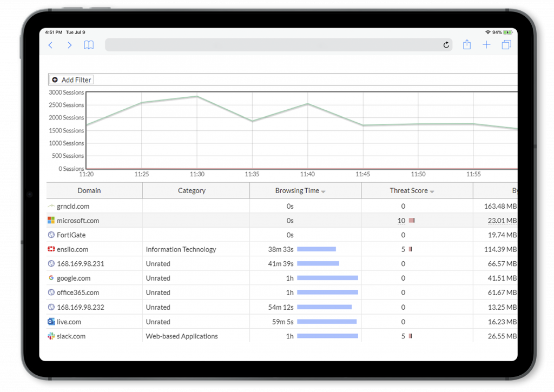The image size is (554, 392).
Task: Click the microsoft.com logo icon
Action: tap(51, 221)
